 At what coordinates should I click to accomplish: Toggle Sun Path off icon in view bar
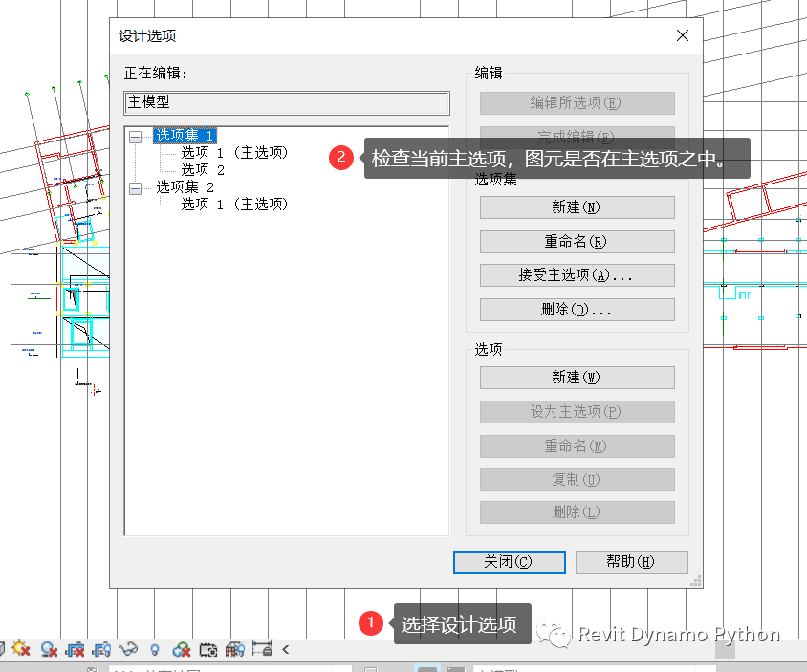[x=21, y=649]
